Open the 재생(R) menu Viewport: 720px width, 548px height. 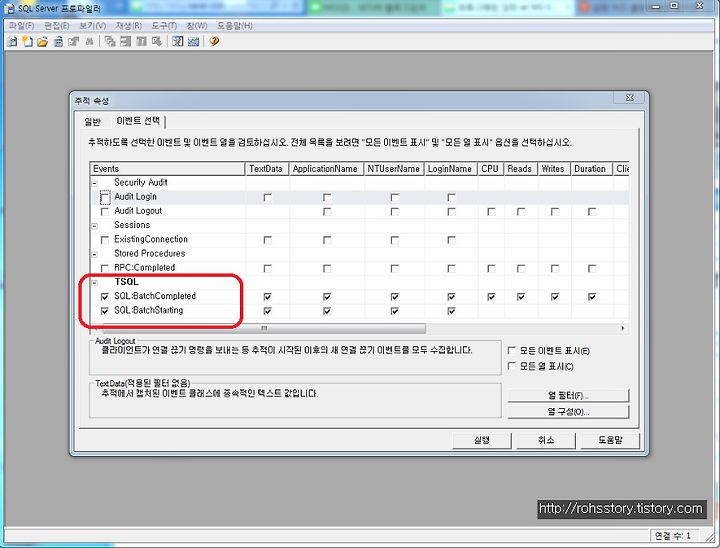click(129, 26)
